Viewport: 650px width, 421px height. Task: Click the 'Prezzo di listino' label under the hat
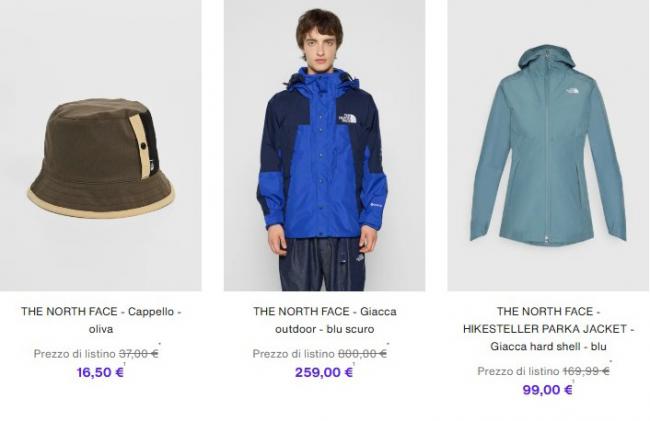click(x=74, y=354)
